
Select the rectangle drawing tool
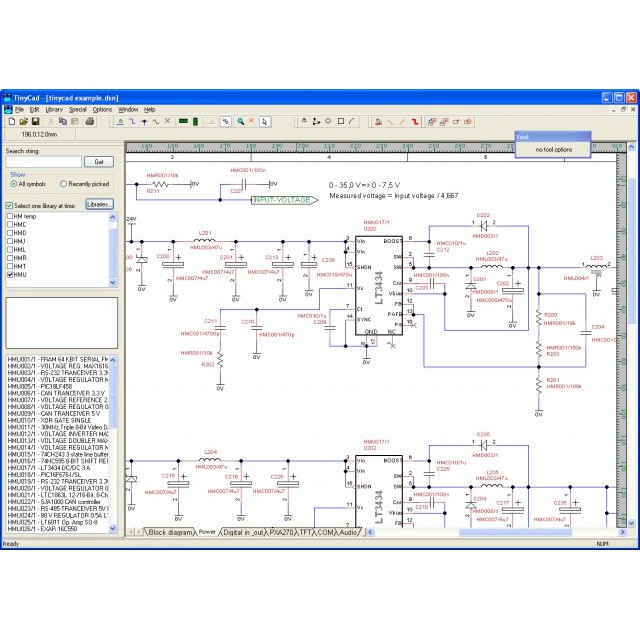(x=340, y=122)
